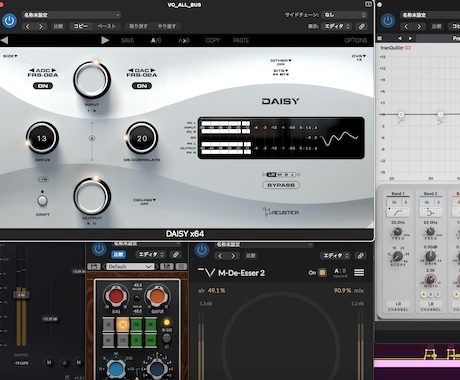460x380 pixels.
Task: Click Band 1 SLOPE knob
Action: tap(398, 256)
